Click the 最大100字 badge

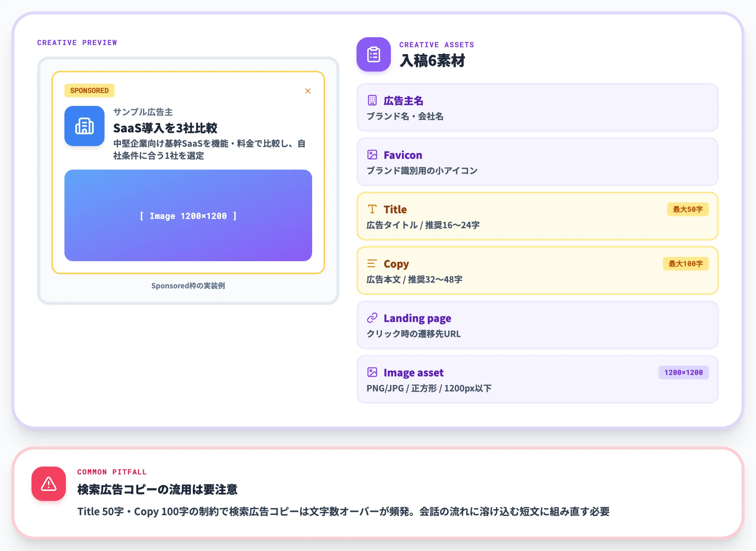click(686, 264)
